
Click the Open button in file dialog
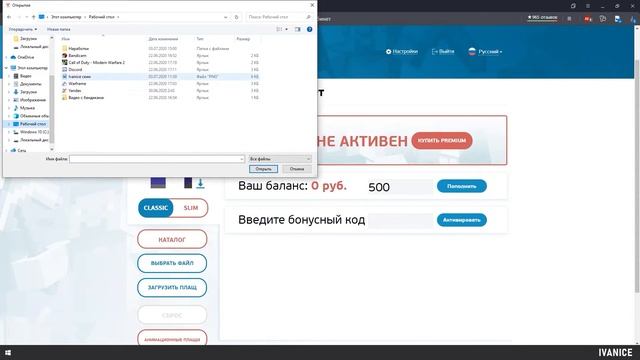[x=263, y=169]
